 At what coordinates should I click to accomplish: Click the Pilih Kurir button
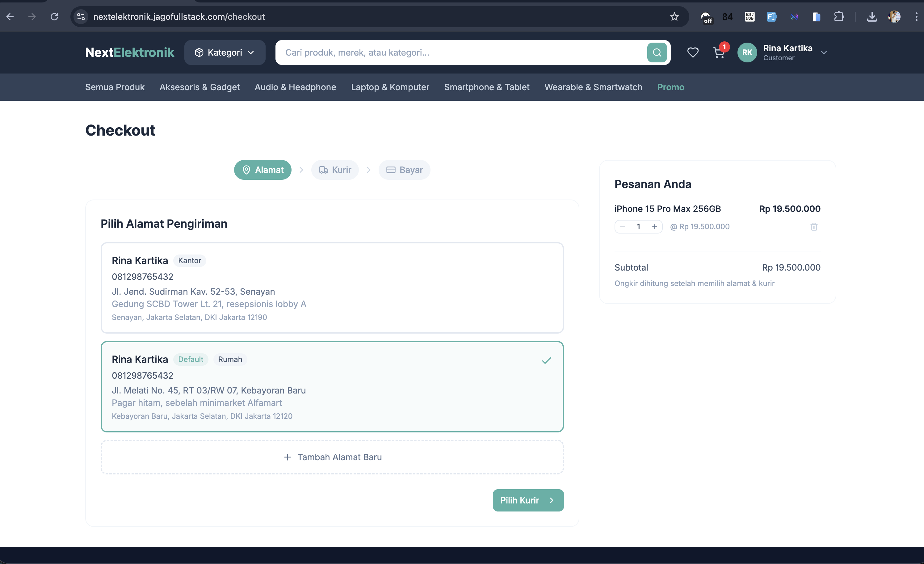pos(528,500)
